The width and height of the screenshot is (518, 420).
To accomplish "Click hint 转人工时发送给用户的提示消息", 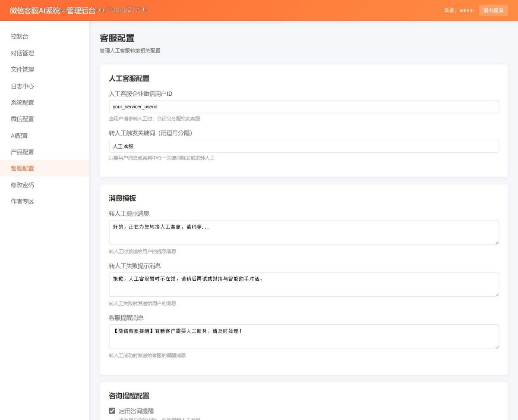I will click(x=142, y=251).
